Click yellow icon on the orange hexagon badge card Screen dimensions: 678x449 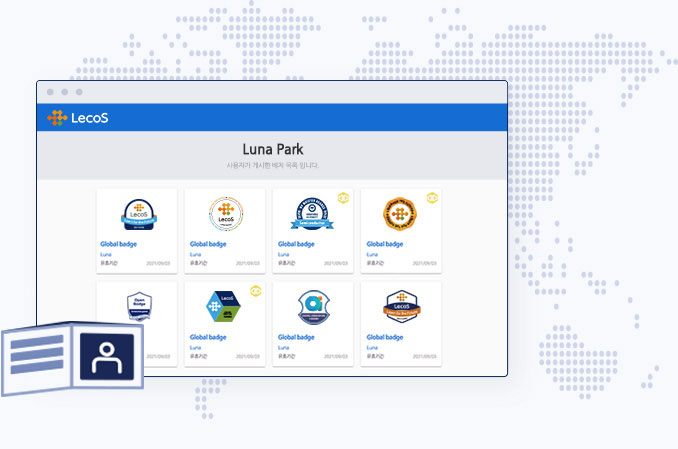pyautogui.click(x=432, y=198)
